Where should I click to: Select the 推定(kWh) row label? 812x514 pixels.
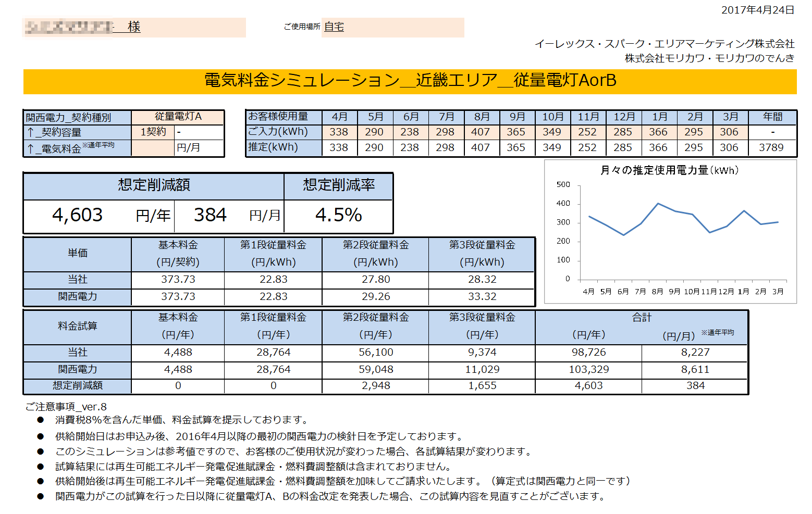point(284,148)
